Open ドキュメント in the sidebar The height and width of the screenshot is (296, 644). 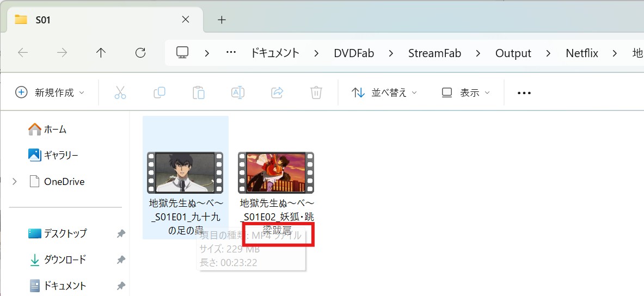(58, 286)
